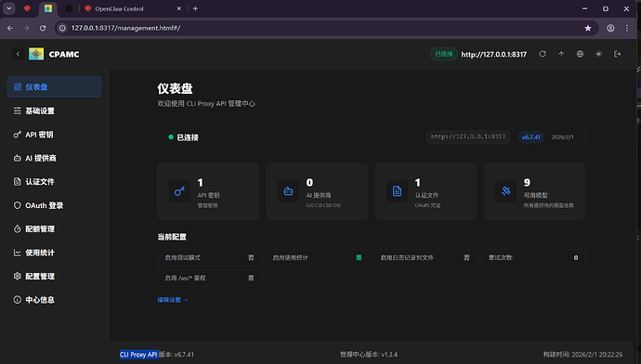Screen dimensions: 641x364
Task: Click the 已连接 status badge in header
Action: 443,54
